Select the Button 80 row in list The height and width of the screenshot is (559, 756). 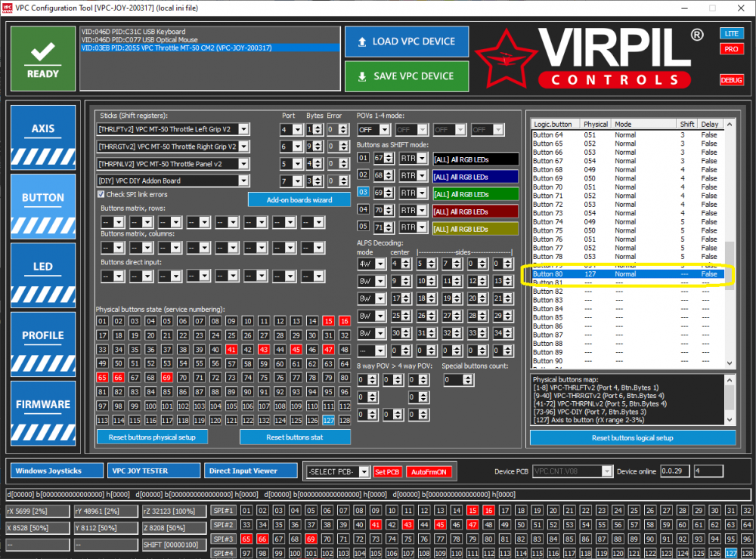click(x=627, y=273)
